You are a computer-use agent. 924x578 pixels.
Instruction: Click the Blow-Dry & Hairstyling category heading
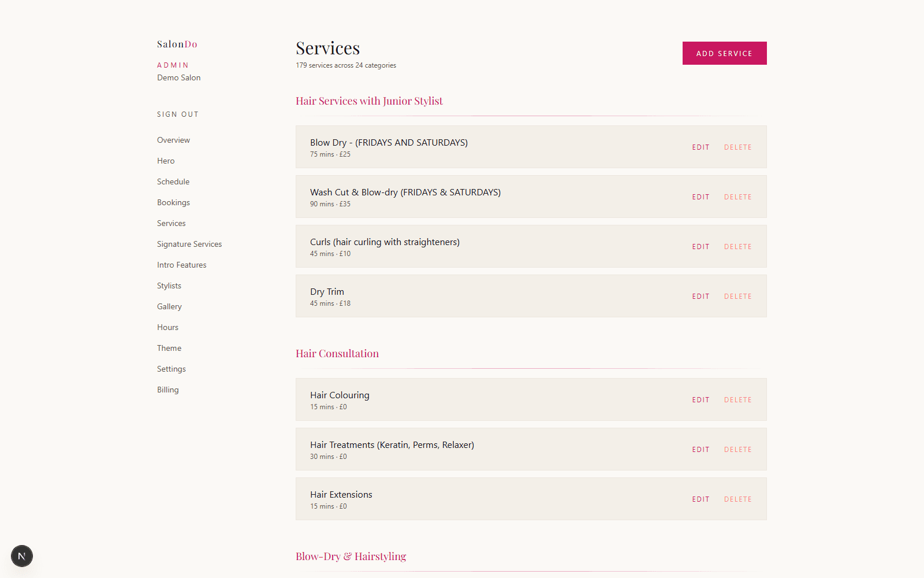351,557
